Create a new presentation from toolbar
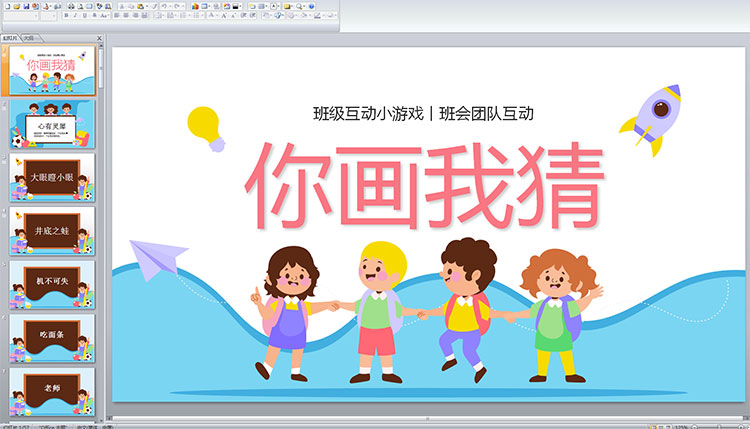 click(x=8, y=7)
